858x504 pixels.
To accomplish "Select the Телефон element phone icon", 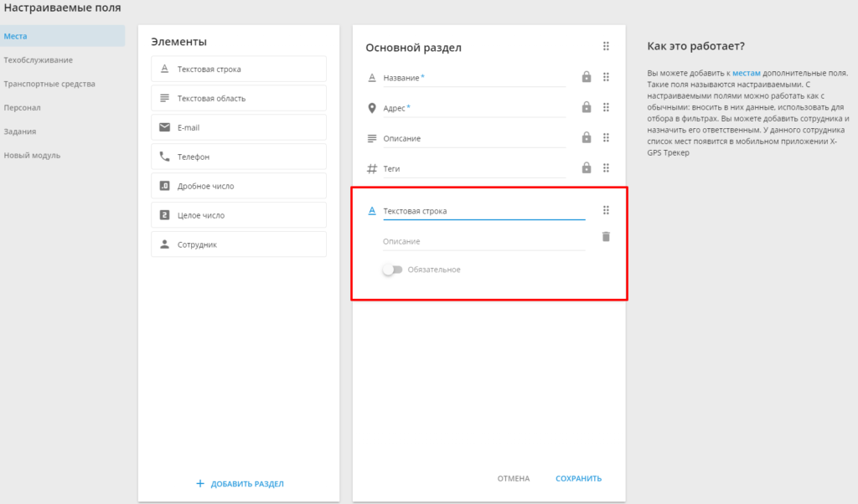I will [164, 157].
